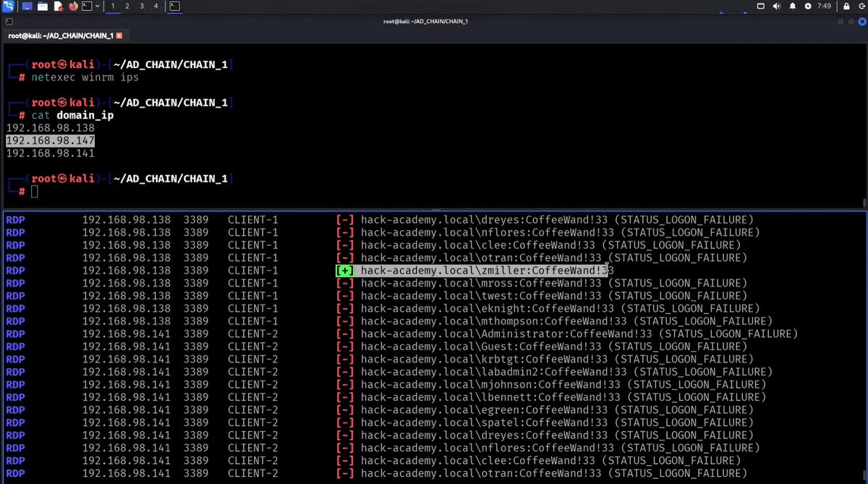
Task: Expand the terminal launcher dropdown arrow
Action: (98, 7)
